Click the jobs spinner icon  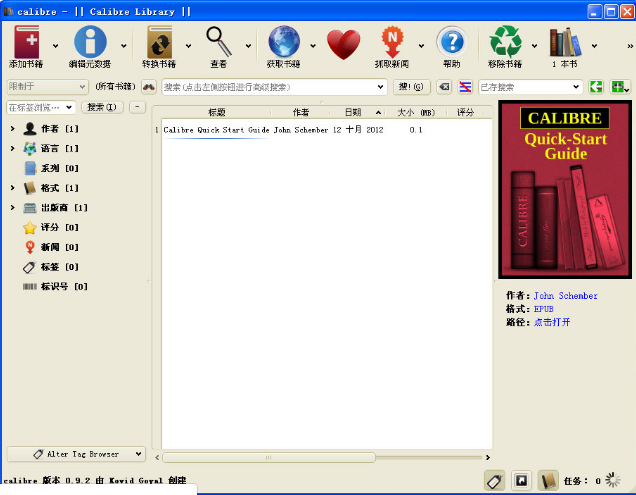click(x=612, y=480)
